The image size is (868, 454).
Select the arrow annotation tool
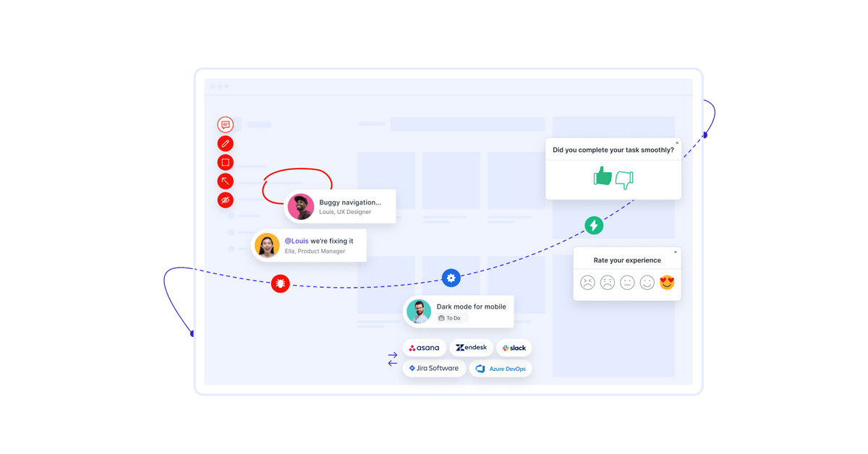pyautogui.click(x=226, y=181)
